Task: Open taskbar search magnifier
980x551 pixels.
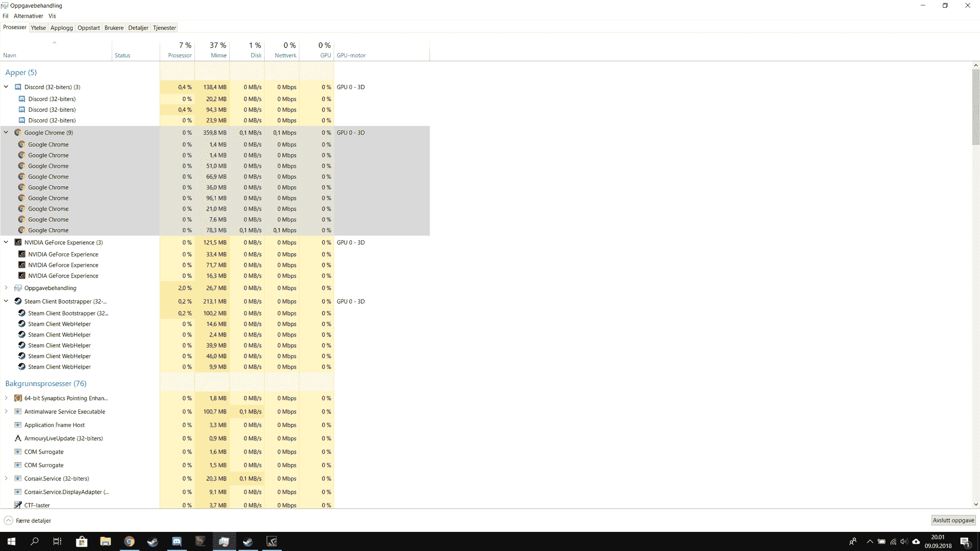Action: (x=34, y=541)
